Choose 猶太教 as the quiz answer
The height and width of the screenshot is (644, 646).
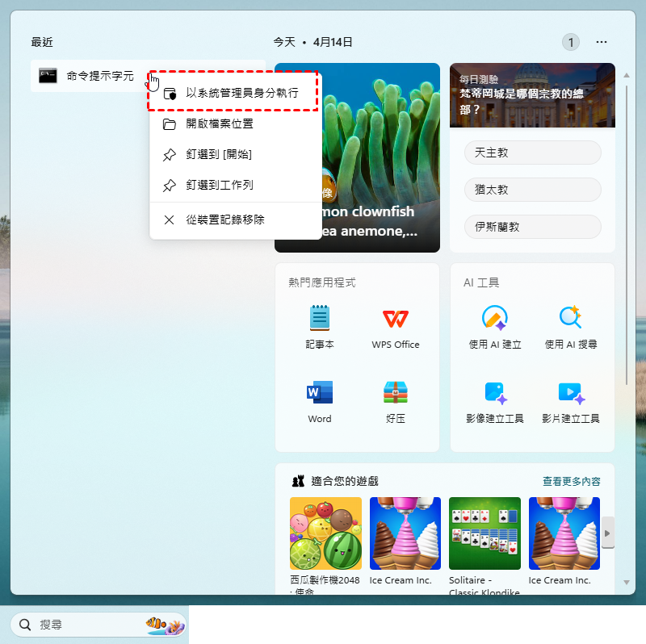pos(532,190)
